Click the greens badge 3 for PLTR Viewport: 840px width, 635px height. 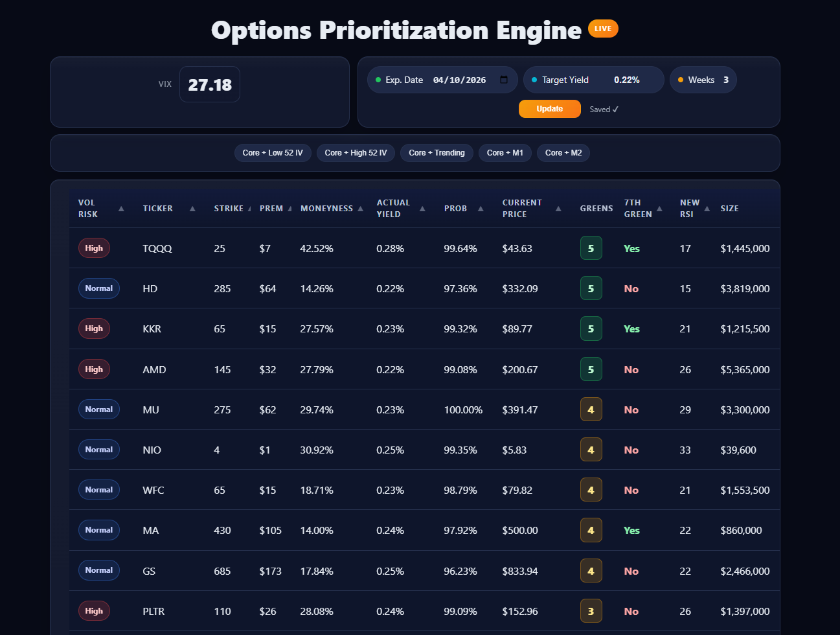(x=591, y=611)
